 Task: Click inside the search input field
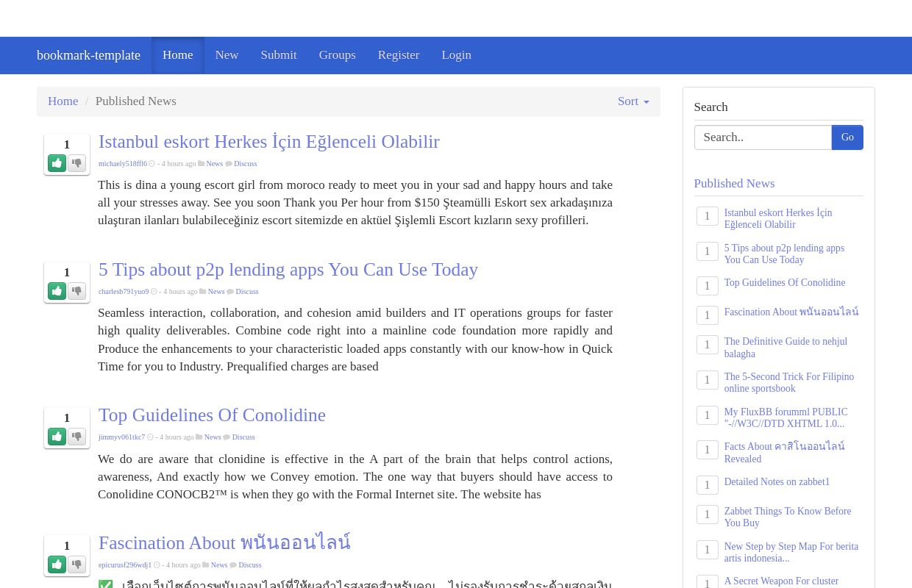[763, 137]
